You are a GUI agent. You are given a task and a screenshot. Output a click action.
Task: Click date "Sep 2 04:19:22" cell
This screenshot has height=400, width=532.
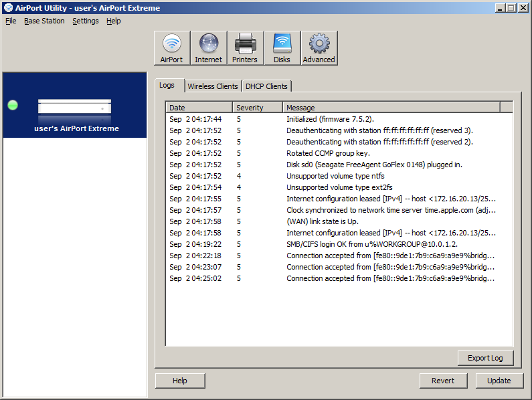pyautogui.click(x=195, y=244)
